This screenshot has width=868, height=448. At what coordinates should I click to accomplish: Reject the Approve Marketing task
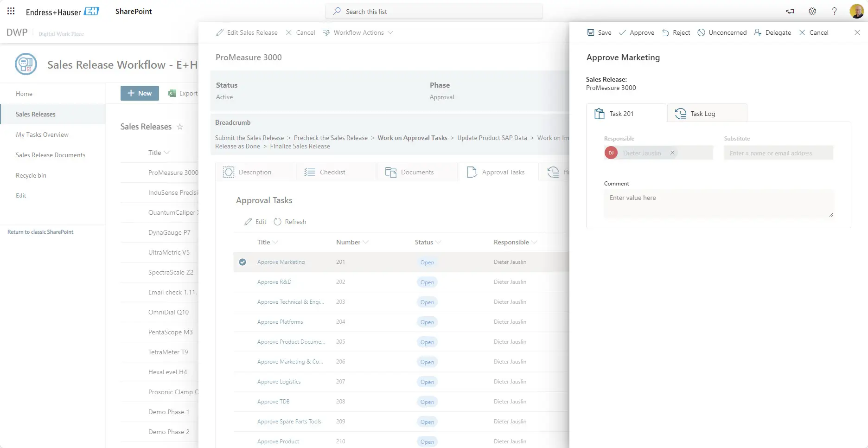[x=676, y=32]
